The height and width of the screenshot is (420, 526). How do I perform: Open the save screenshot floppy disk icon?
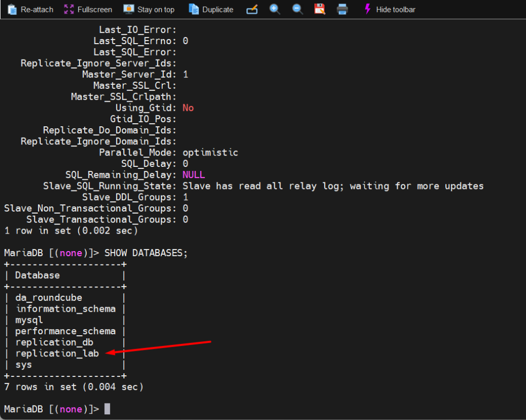point(320,9)
